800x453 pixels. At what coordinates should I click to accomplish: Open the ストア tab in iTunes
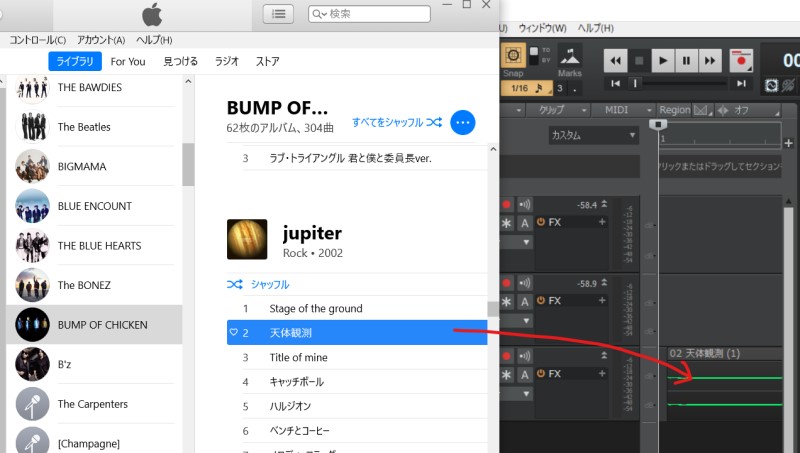point(267,62)
